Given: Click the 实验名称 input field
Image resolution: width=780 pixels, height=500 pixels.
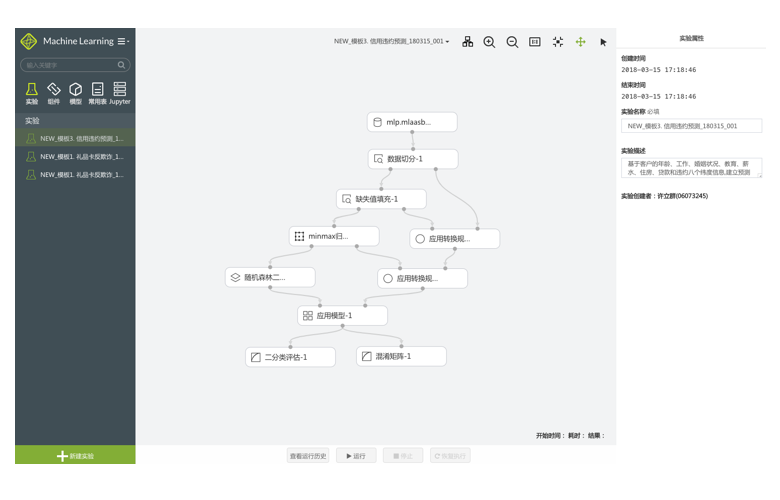Looking at the screenshot, I should pos(691,126).
